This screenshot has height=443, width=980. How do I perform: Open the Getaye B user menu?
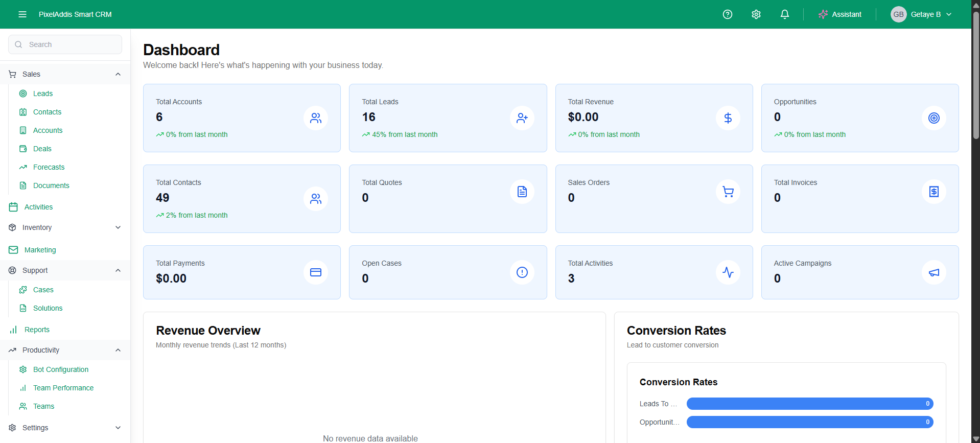(x=922, y=14)
